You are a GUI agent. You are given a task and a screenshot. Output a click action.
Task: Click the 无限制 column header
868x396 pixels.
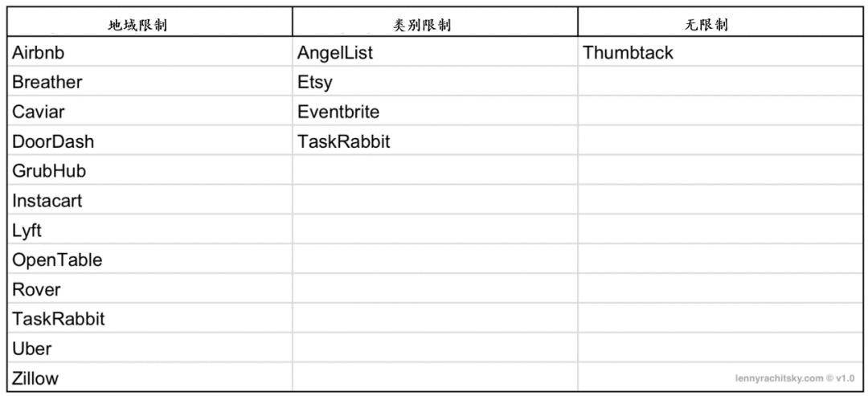(706, 25)
